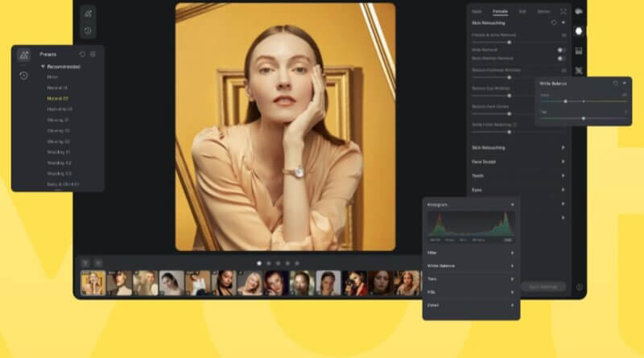This screenshot has width=644, height=358.
Task: Reset Skin Retouching with the circle icon
Action: tap(554, 23)
